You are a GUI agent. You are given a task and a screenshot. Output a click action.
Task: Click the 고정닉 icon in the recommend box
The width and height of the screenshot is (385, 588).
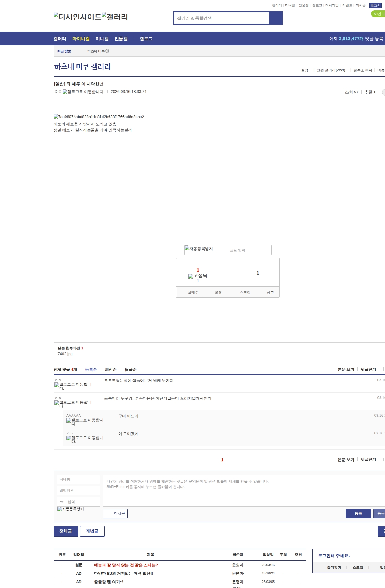pyautogui.click(x=198, y=276)
